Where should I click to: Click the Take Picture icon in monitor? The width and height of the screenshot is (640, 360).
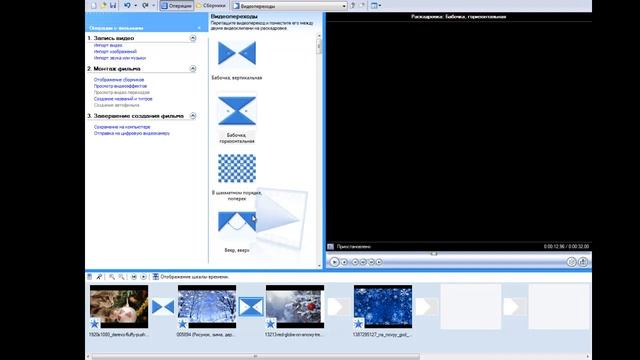(x=583, y=262)
